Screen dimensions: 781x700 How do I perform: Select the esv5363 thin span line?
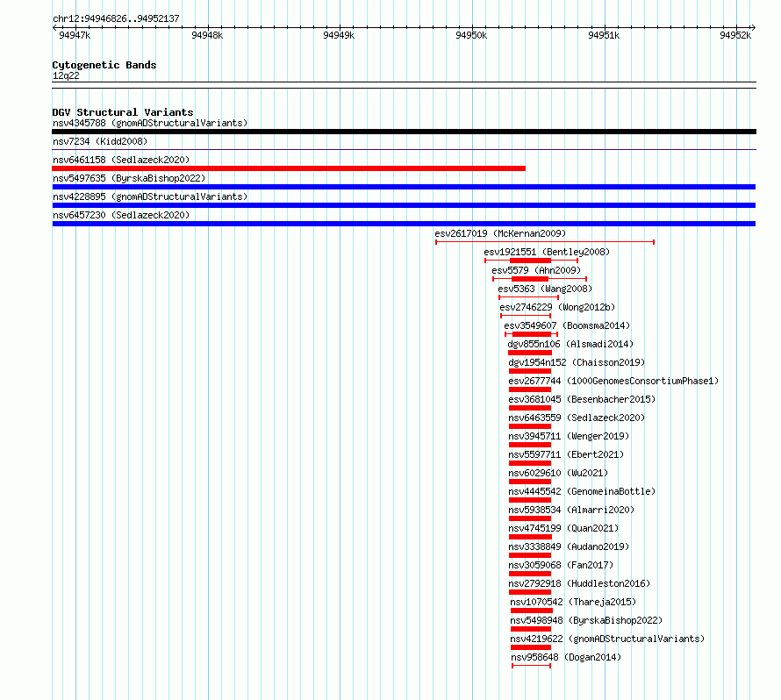[x=528, y=297]
